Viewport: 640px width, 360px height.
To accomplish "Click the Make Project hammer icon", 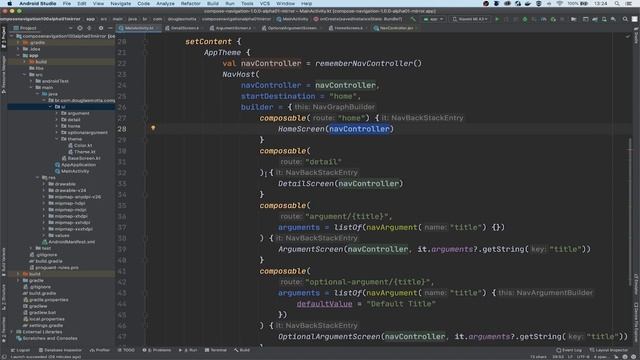I will click(413, 19).
